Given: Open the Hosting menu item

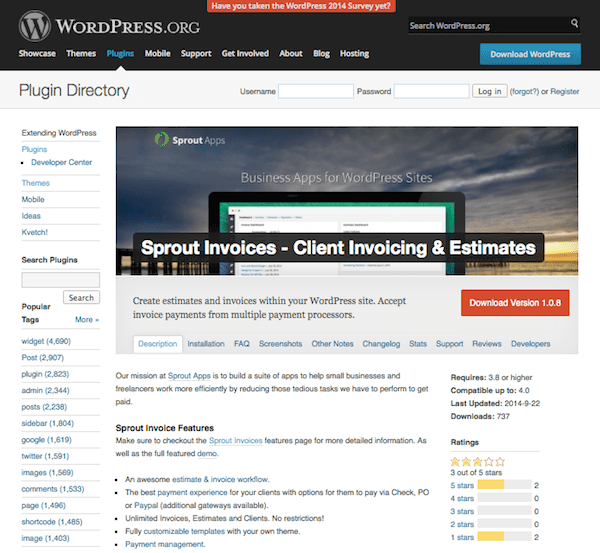Looking at the screenshot, I should point(354,54).
